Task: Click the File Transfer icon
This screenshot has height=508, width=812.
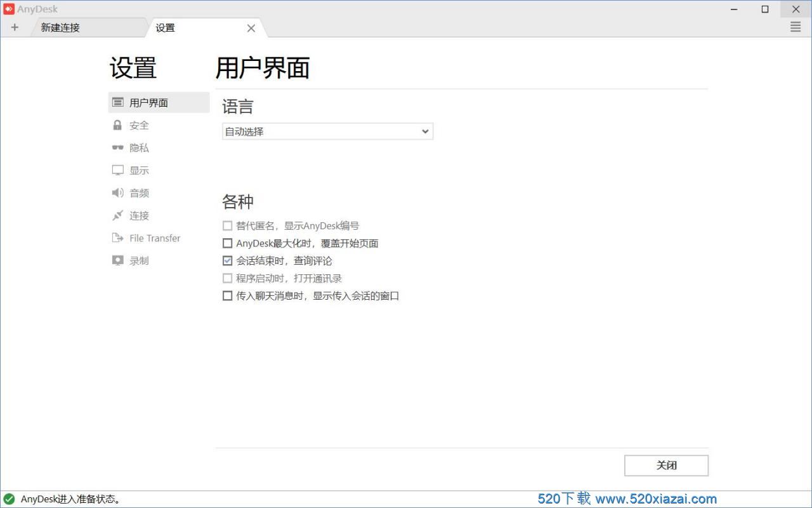Action: coord(118,238)
